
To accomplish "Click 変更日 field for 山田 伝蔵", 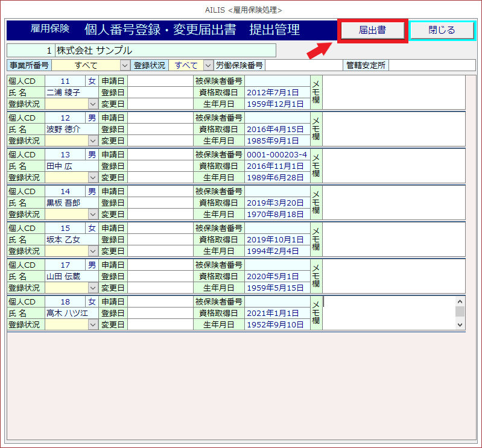I will 160,288.
